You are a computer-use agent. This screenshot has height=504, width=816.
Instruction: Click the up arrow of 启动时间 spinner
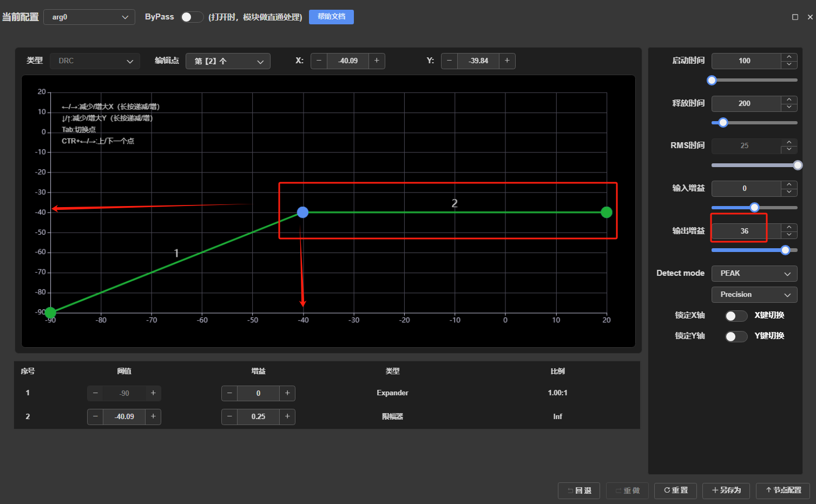coord(789,57)
